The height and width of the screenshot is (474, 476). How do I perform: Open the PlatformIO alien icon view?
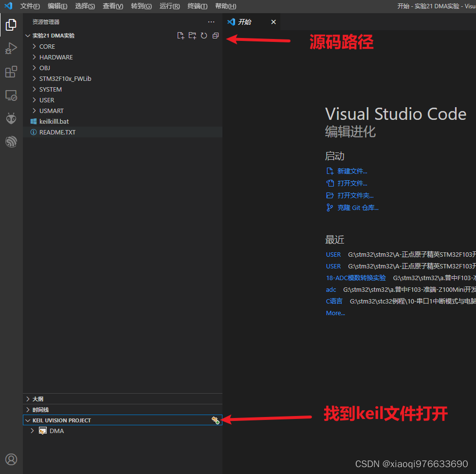pos(11,118)
